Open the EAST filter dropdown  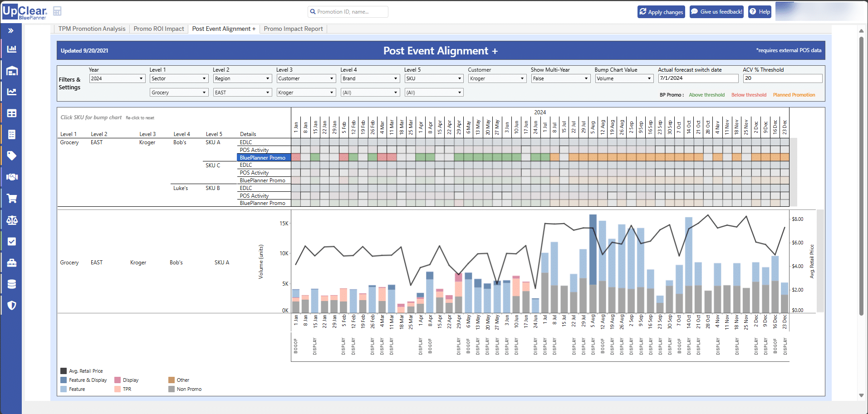click(x=242, y=93)
